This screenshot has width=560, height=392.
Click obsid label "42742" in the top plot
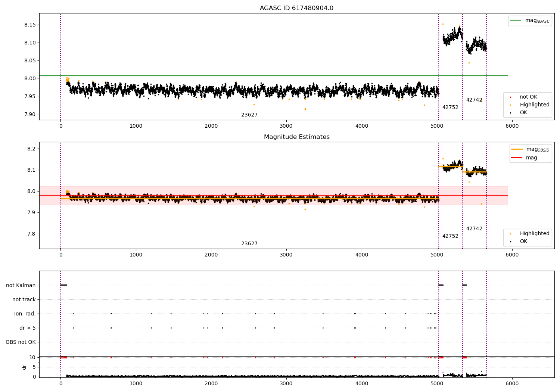click(474, 100)
